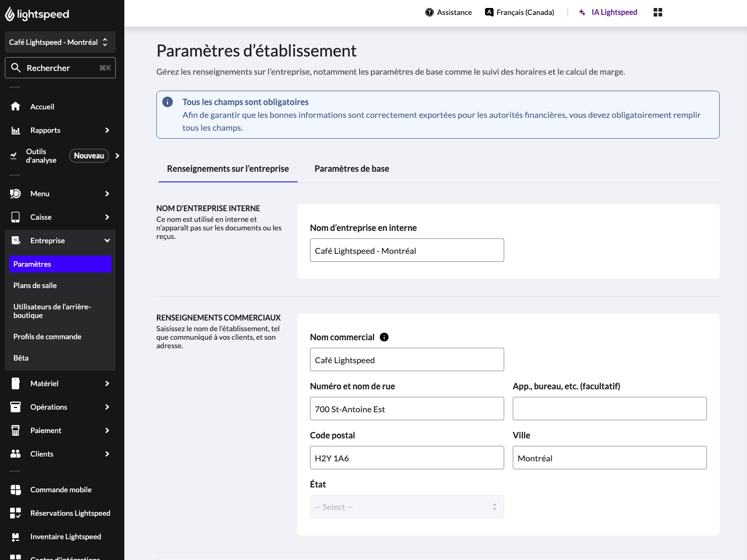Expand the Caisse section chevron
Screen dimensions: 747x560
pyautogui.click(x=107, y=217)
